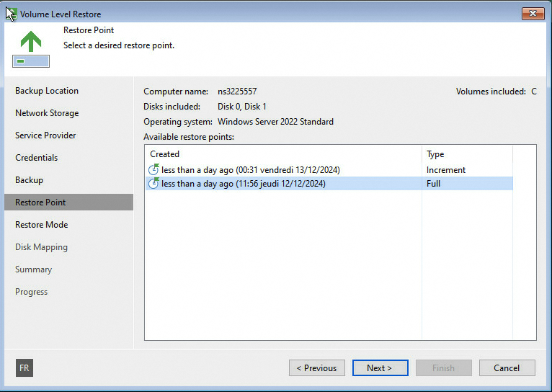Viewport: 552px width, 392px height.
Task: Select the Credentials wizard step
Action: (x=36, y=158)
